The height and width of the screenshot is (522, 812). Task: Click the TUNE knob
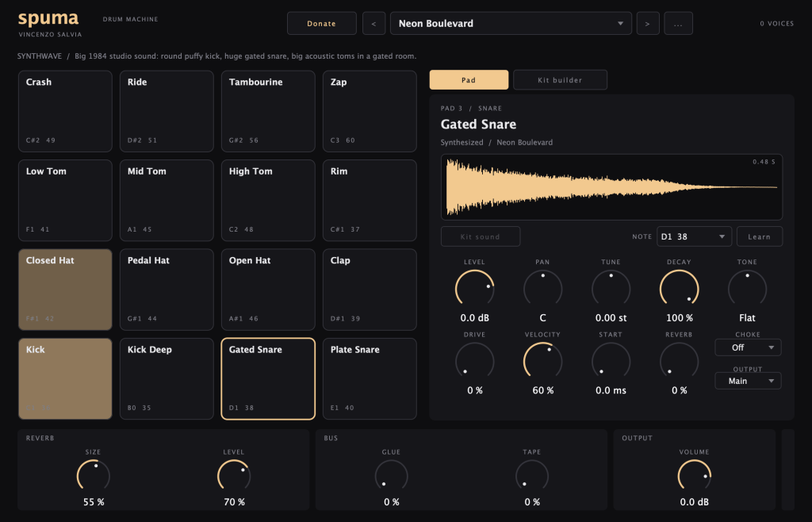(x=611, y=289)
